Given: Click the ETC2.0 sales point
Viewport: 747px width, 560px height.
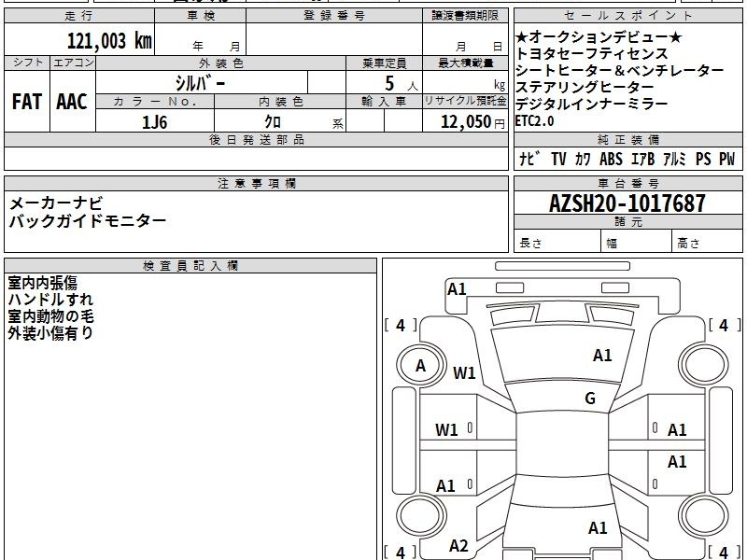Looking at the screenshot, I should coord(534,121).
